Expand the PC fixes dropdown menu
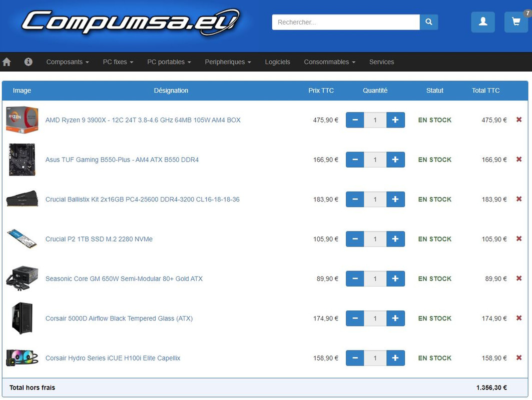The height and width of the screenshot is (400, 532). [x=118, y=62]
